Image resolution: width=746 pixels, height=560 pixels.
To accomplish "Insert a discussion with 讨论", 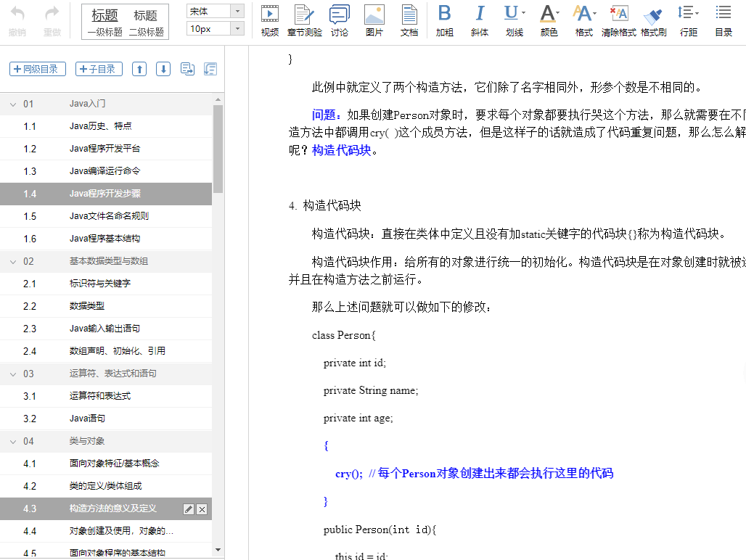I will point(339,21).
